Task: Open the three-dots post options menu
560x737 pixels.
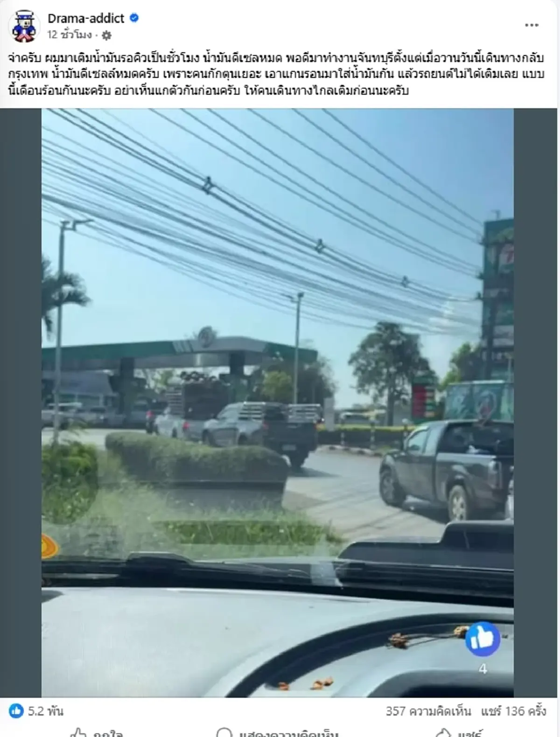Action: (532, 25)
